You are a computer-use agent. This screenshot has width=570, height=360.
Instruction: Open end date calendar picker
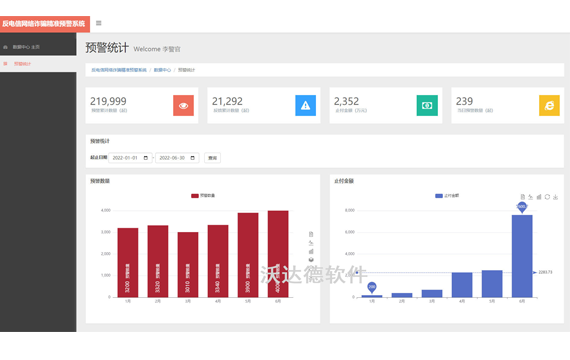pos(193,158)
